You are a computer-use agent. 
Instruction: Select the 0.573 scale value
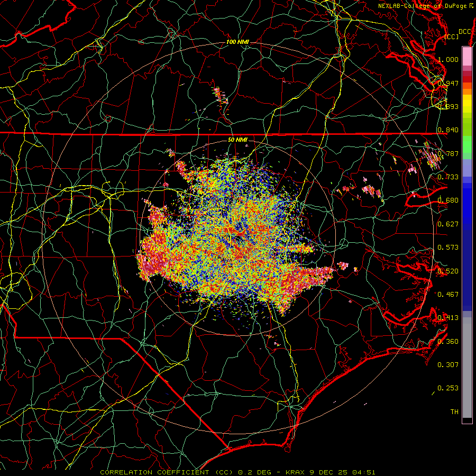[448, 248]
